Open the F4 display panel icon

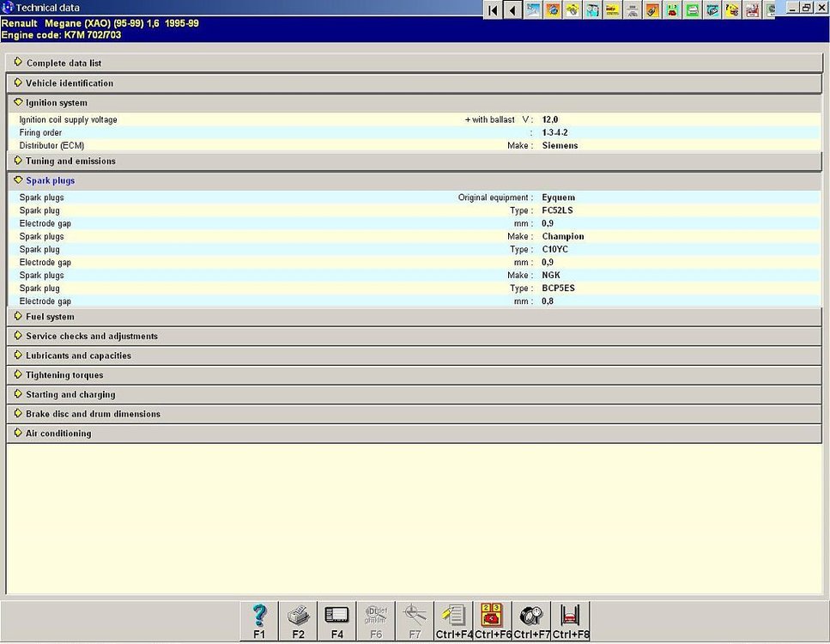(337, 621)
